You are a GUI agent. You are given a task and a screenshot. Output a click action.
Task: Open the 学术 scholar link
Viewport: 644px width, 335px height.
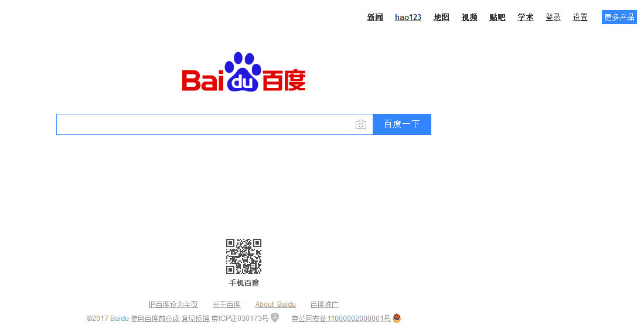[526, 17]
